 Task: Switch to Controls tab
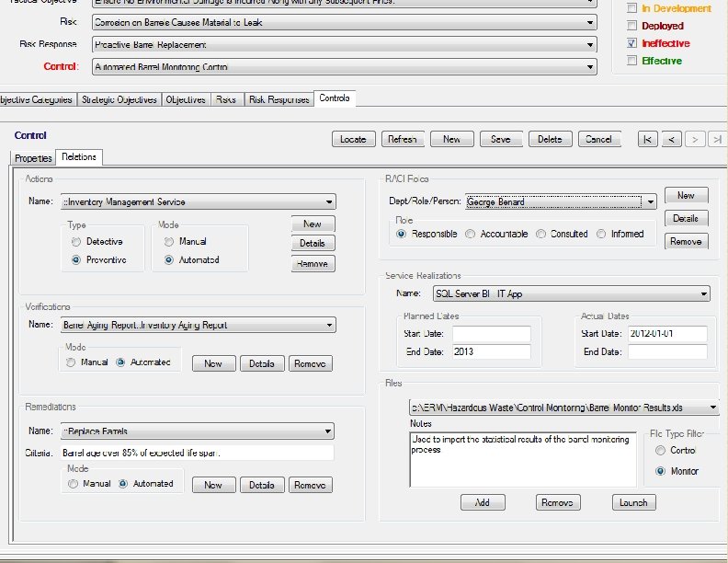[x=335, y=98]
